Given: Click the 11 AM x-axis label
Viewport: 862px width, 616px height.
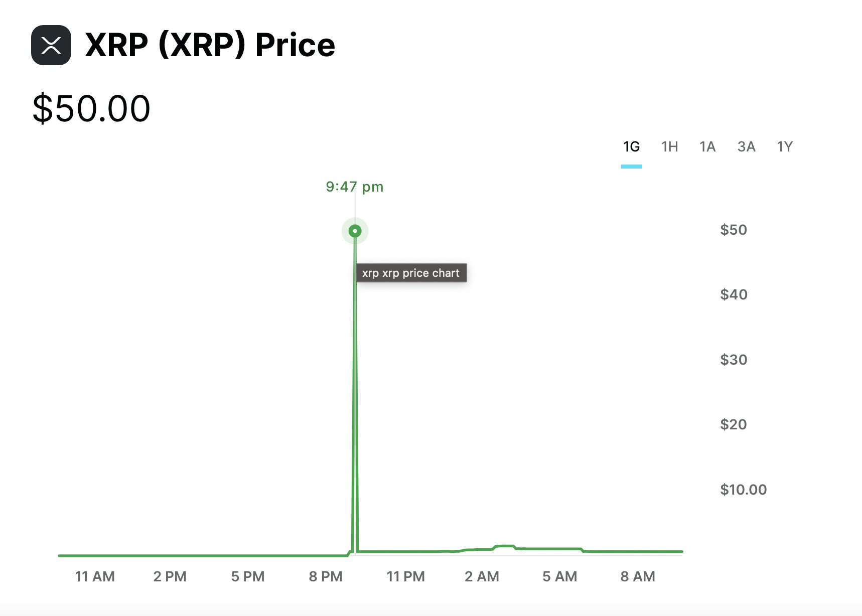Looking at the screenshot, I should click(x=95, y=577).
